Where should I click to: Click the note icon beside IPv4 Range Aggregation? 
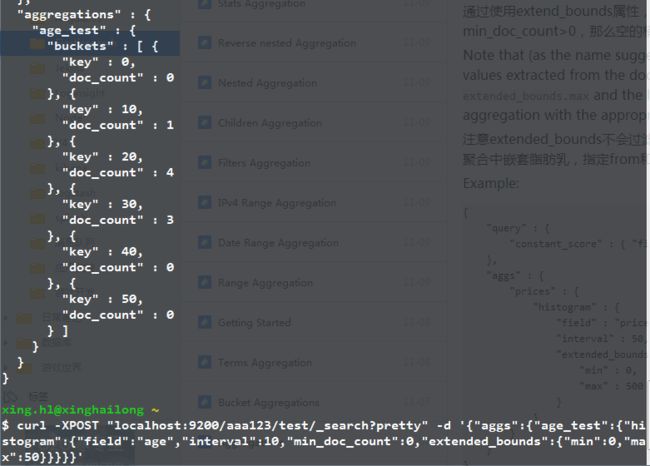click(204, 202)
